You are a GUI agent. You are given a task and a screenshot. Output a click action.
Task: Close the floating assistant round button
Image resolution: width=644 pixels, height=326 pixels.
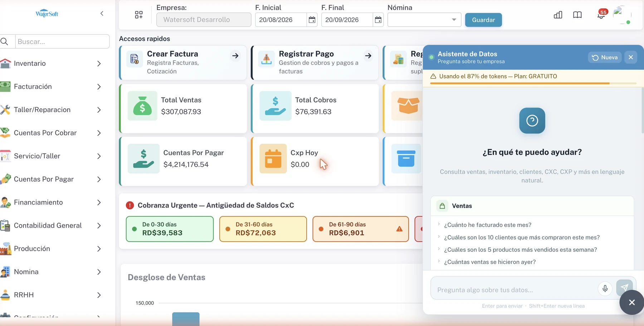(632, 303)
